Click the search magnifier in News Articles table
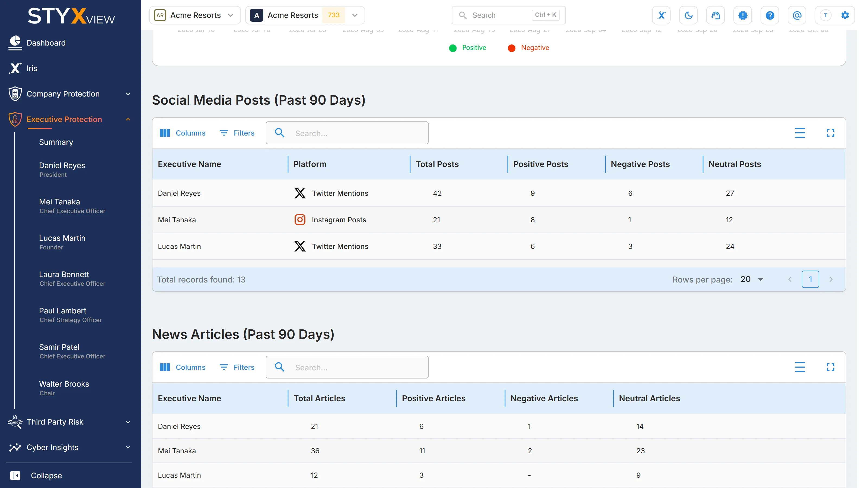 pos(279,367)
